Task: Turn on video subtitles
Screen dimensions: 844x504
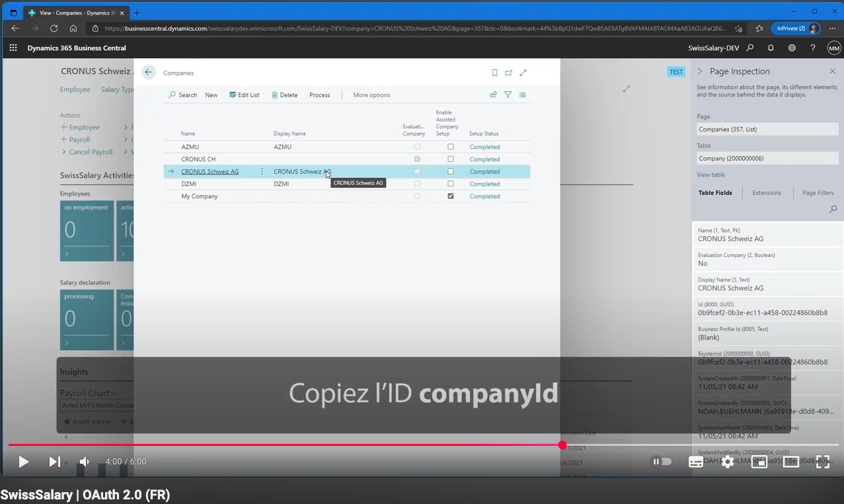Action: 696,462
